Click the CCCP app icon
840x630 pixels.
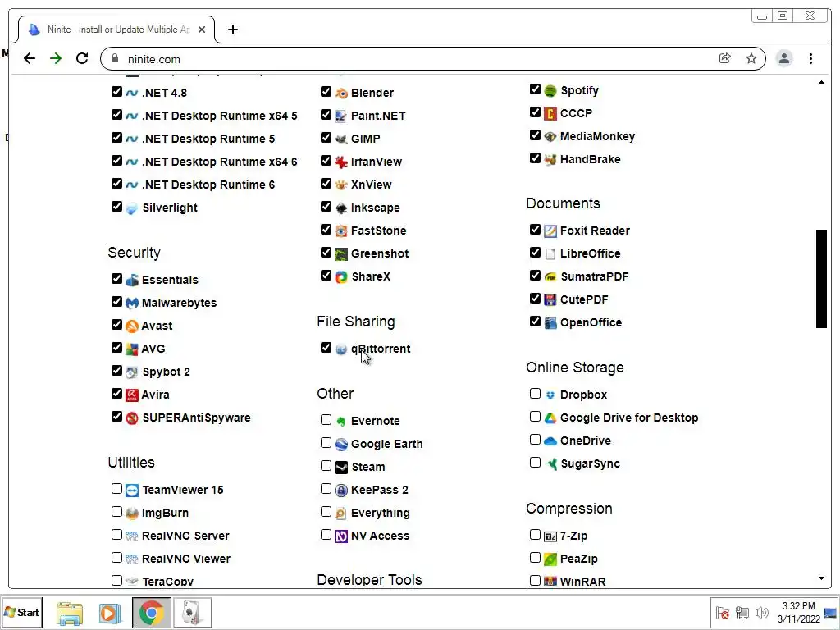coord(550,114)
